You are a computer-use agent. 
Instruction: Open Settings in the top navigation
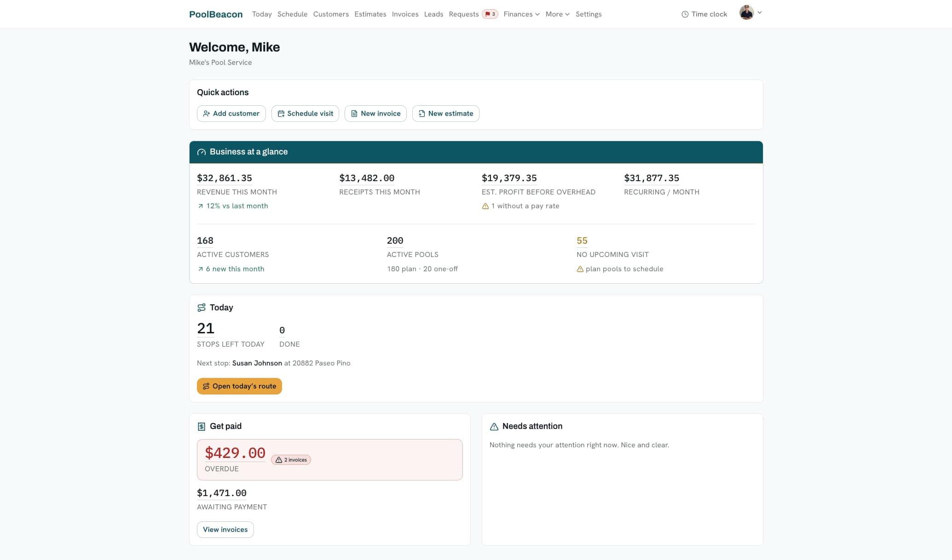tap(589, 14)
